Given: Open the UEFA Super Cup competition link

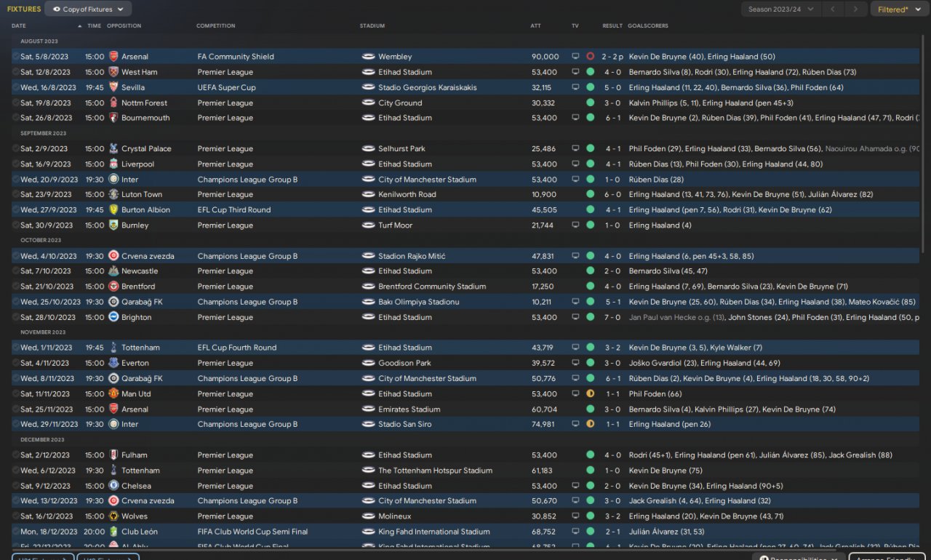Looking at the screenshot, I should [x=227, y=87].
